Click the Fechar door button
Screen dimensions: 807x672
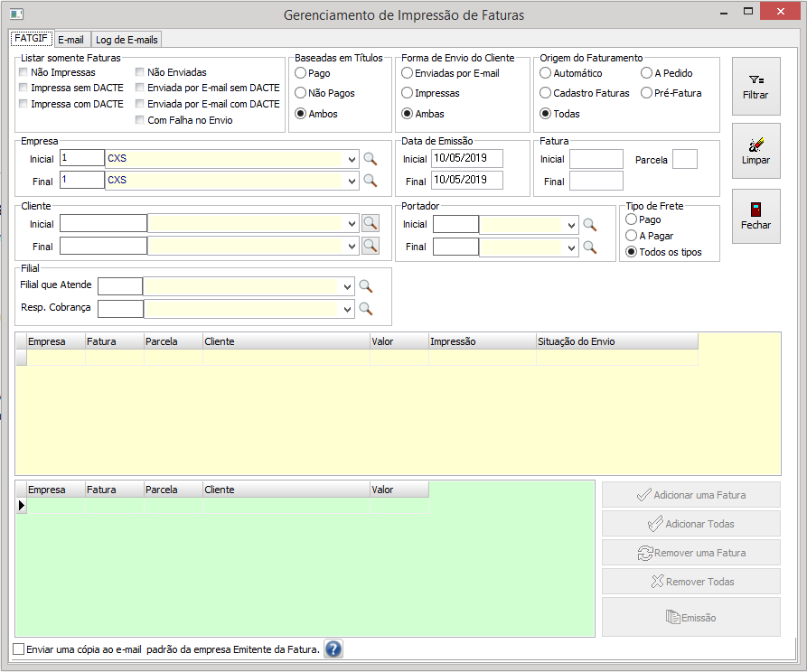[x=755, y=217]
